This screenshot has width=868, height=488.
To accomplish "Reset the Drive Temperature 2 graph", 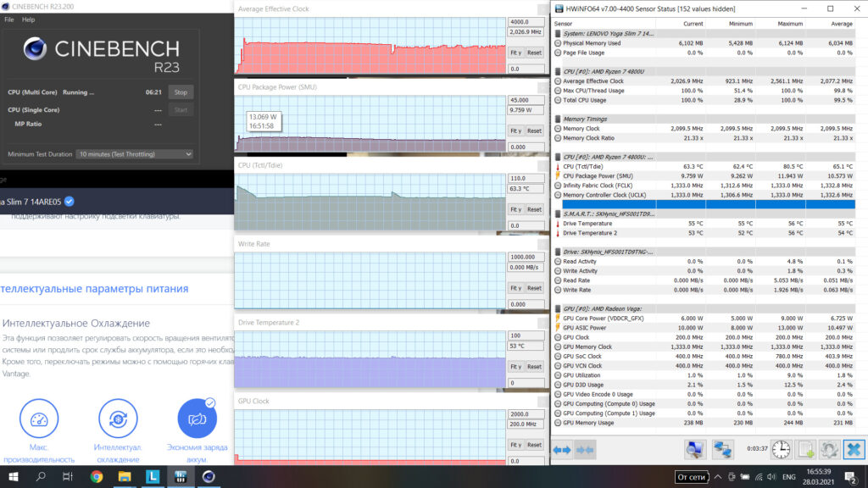I will point(534,366).
